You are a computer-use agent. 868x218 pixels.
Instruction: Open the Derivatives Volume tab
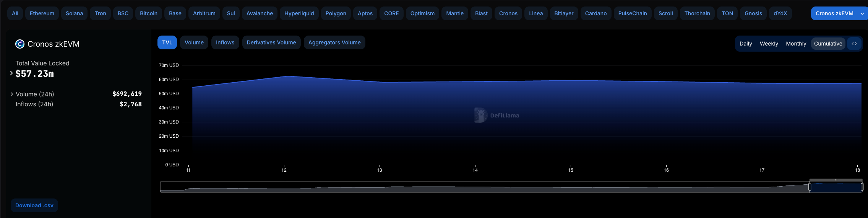tap(271, 42)
